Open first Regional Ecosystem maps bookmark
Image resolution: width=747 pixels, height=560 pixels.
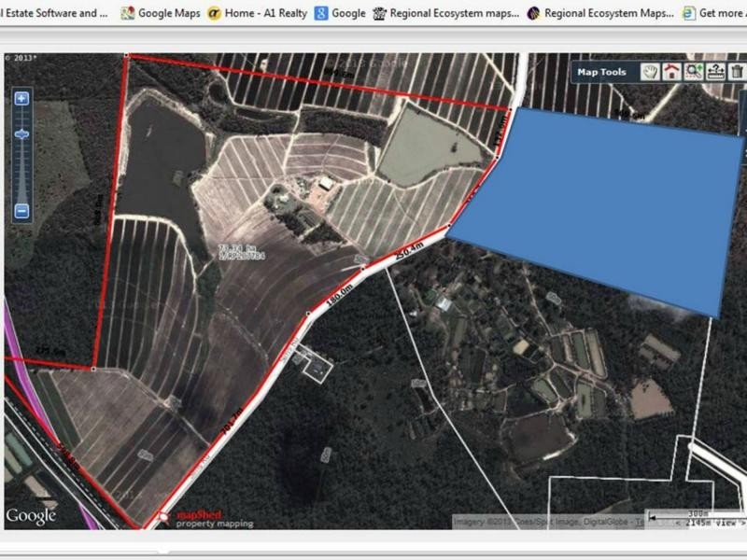pyautogui.click(x=444, y=13)
